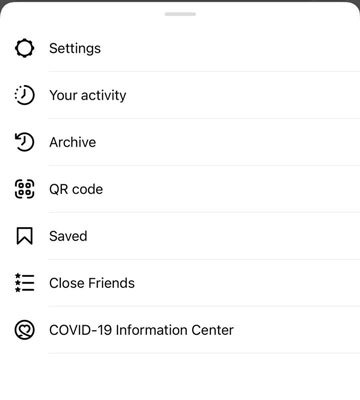Tap the Close Friends starred list icon
360x400 pixels.
point(24,283)
